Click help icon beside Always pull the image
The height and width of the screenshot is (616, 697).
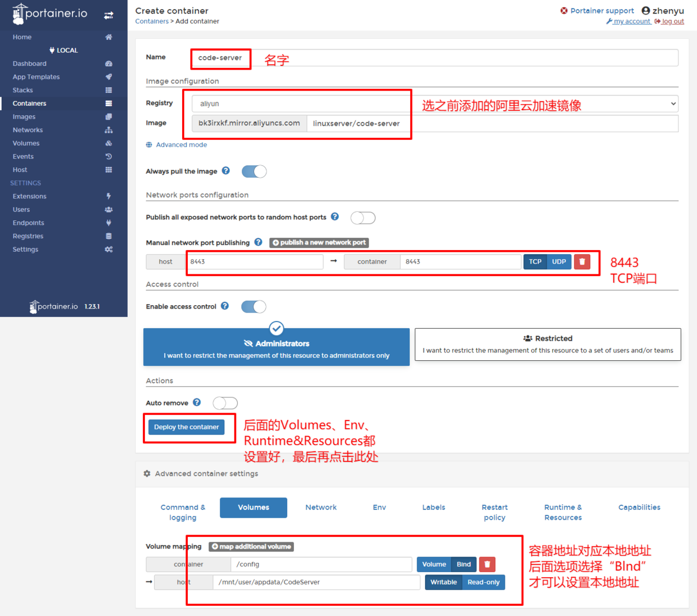pyautogui.click(x=225, y=171)
